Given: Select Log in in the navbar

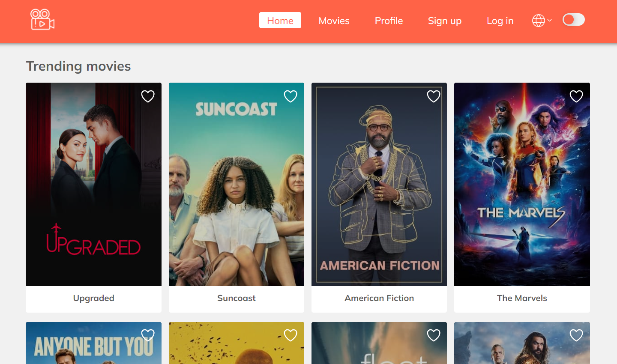Looking at the screenshot, I should click(500, 21).
